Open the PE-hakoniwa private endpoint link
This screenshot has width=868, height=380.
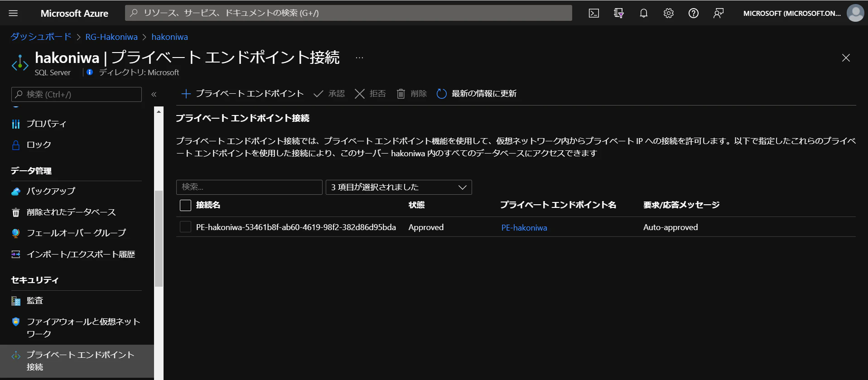[524, 227]
